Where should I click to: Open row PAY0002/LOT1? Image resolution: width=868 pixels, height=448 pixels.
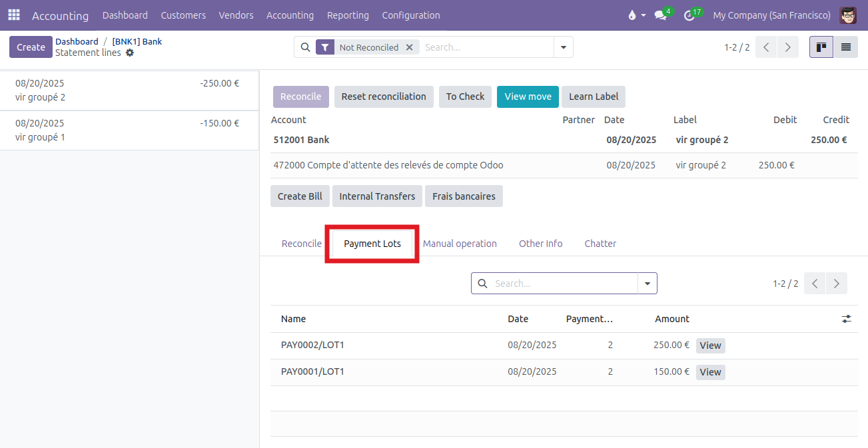[564, 345]
